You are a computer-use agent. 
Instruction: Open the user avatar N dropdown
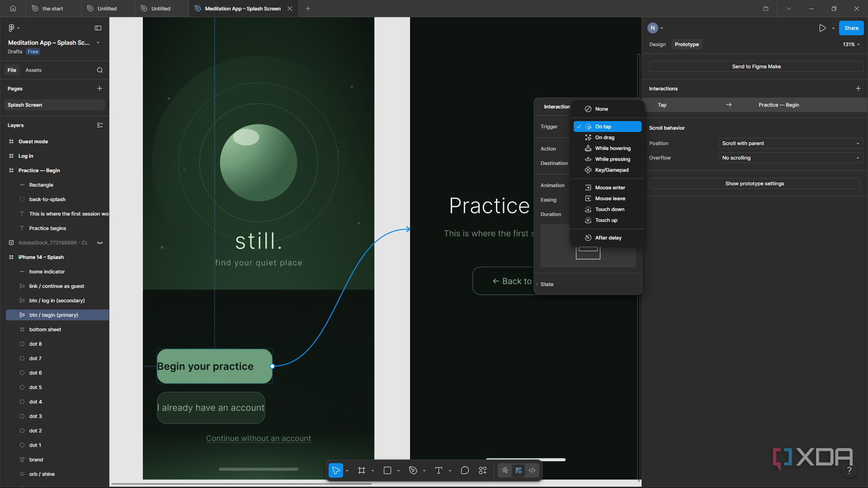point(656,28)
